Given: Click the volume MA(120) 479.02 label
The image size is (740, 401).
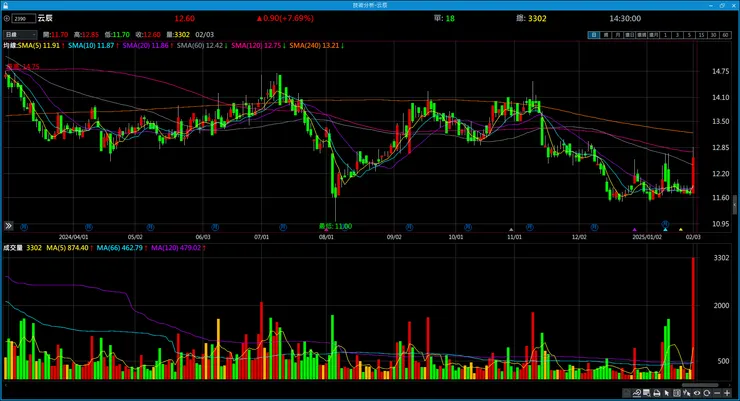Looking at the screenshot, I should pos(176,248).
